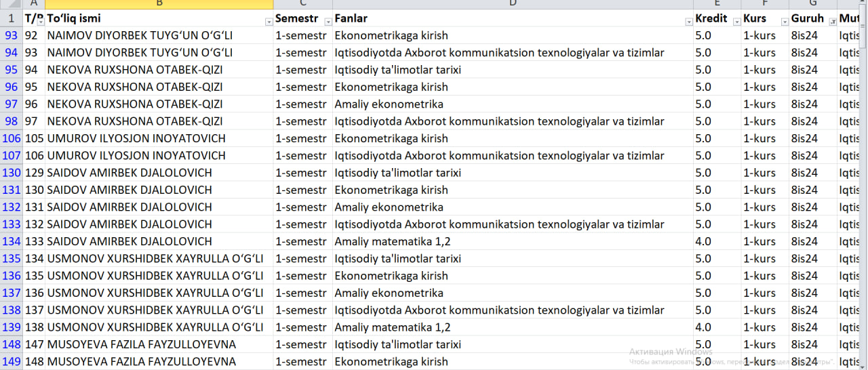Click Amaliy matematika 1,2 in row 139
This screenshot has width=868, height=370.
click(x=513, y=327)
